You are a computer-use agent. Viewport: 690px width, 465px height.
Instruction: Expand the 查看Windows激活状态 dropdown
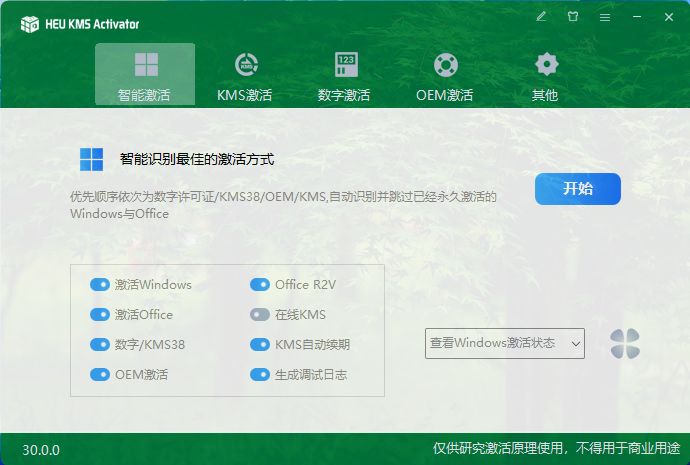click(x=505, y=343)
